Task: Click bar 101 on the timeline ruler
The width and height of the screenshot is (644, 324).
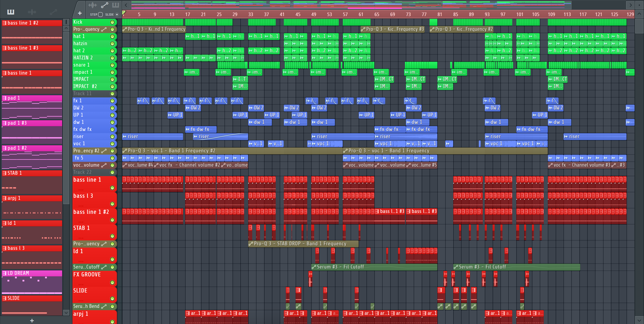Action: point(520,14)
